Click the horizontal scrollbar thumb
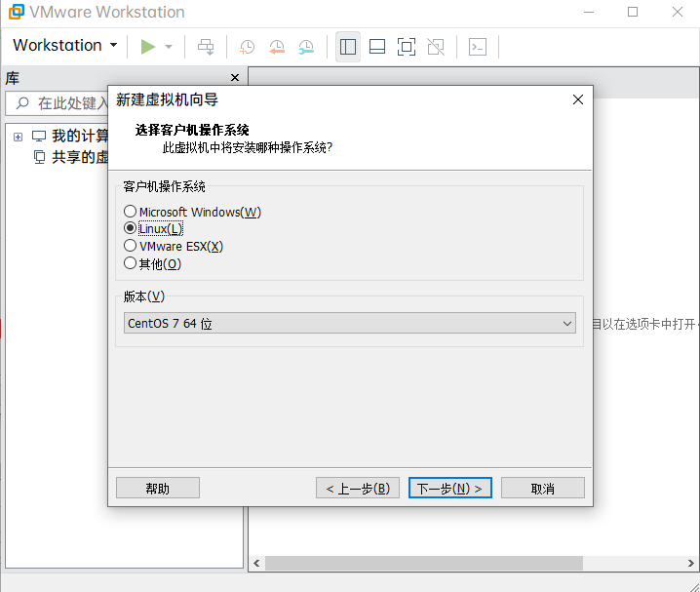The image size is (700, 592). (x=424, y=563)
